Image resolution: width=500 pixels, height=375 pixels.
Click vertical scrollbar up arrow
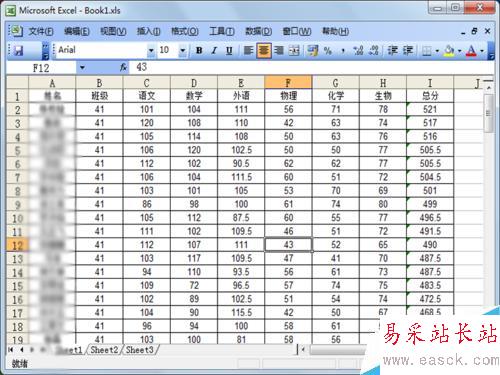[489, 87]
